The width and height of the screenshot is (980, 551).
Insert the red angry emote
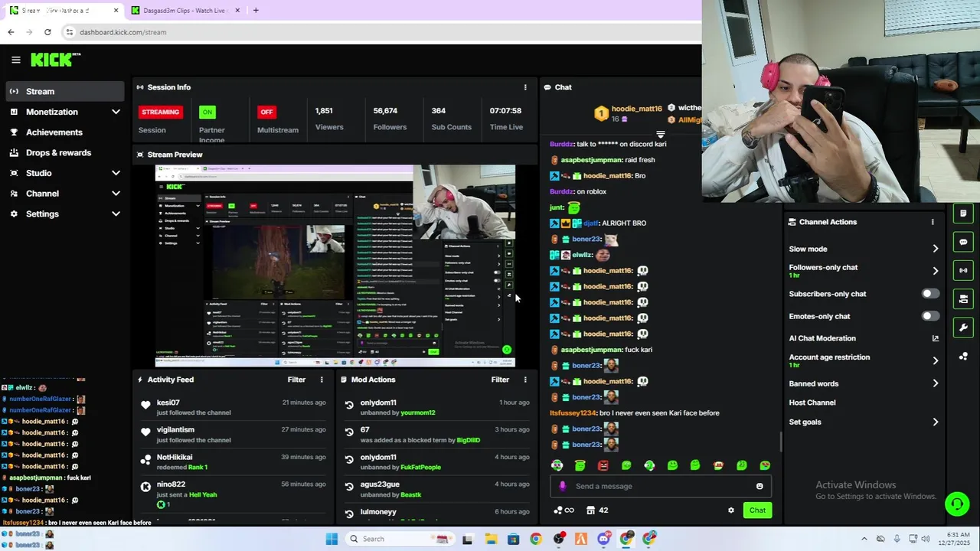(603, 465)
